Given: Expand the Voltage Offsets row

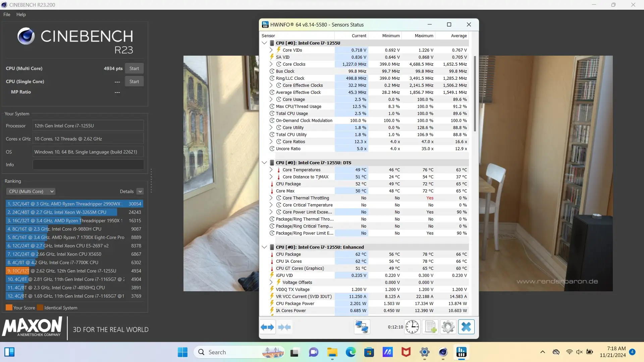Looking at the screenshot, I should click(271, 282).
